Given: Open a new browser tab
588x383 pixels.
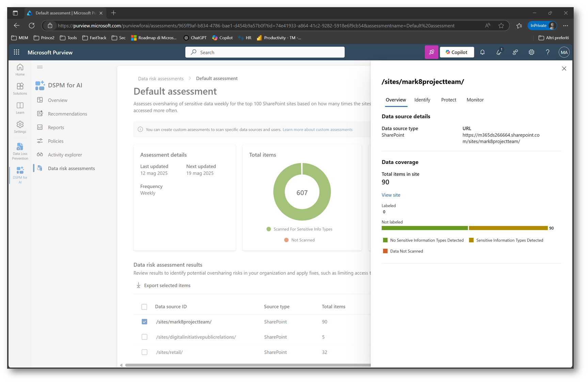Looking at the screenshot, I should 114,13.
